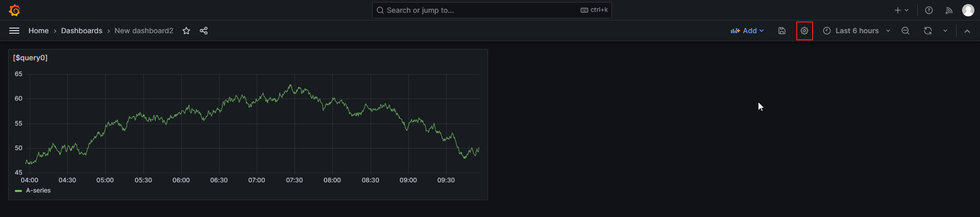Expand the Add dropdown menu
The height and width of the screenshot is (217, 980).
747,31
